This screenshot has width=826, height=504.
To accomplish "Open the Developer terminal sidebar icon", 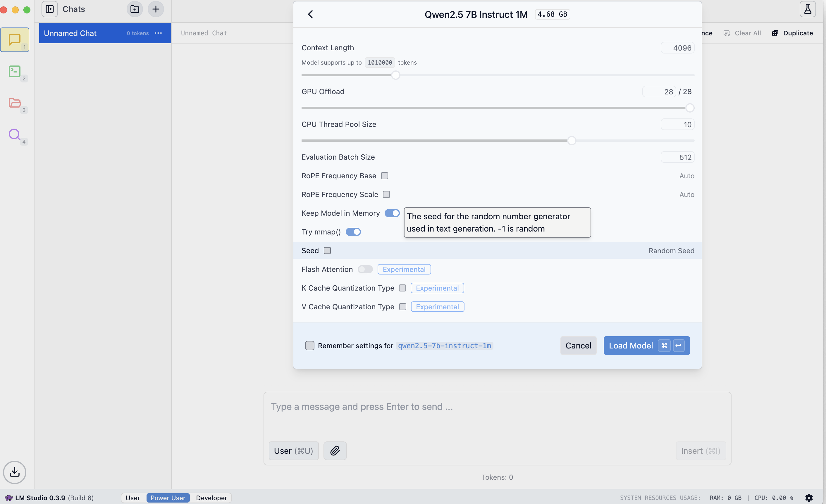I will pyautogui.click(x=14, y=71).
